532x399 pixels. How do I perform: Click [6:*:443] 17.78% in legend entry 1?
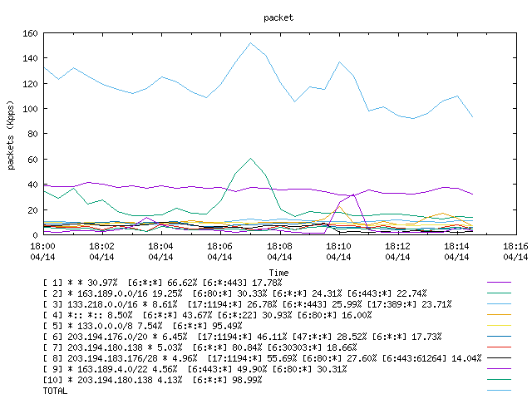coord(242,283)
